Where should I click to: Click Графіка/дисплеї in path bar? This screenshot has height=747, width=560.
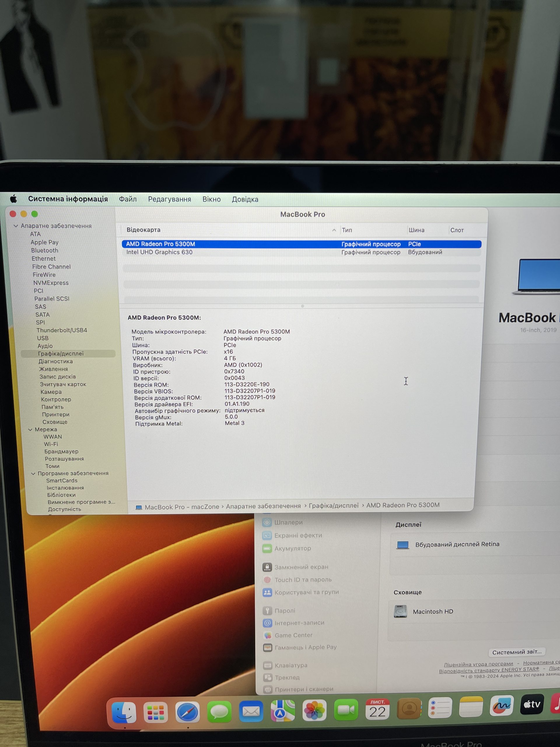333,505
